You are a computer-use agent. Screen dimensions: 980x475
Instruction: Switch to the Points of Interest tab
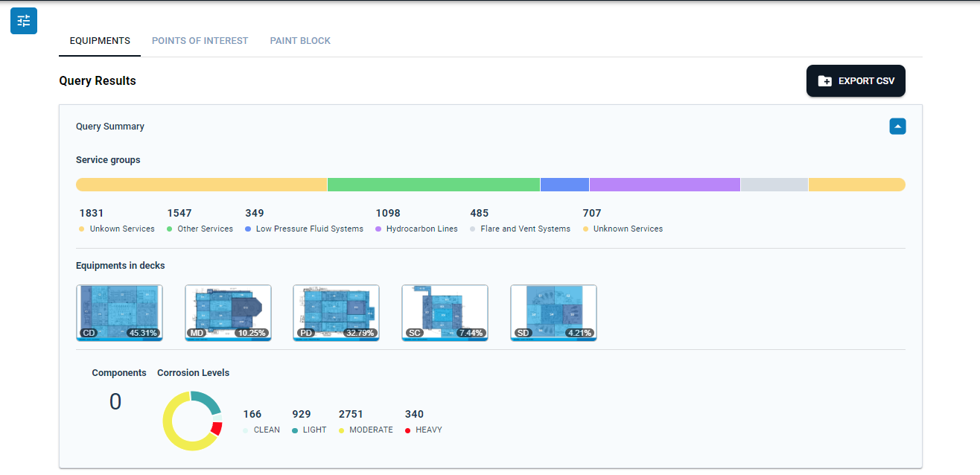200,41
